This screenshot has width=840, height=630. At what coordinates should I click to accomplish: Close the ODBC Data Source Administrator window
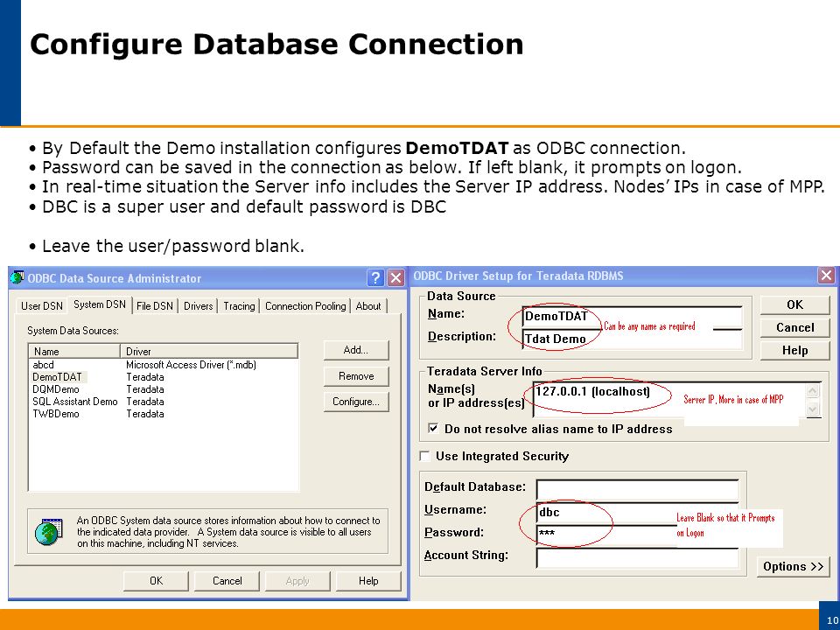(395, 277)
